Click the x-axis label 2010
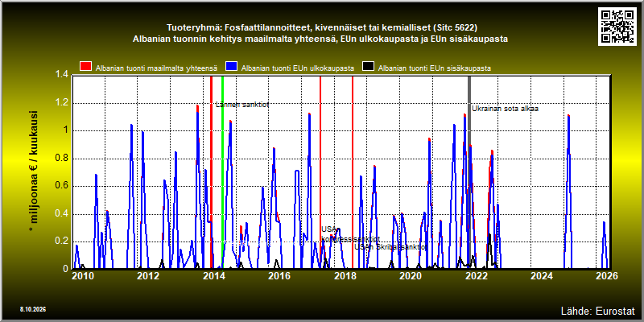This screenshot has width=644, height=322. [82, 276]
